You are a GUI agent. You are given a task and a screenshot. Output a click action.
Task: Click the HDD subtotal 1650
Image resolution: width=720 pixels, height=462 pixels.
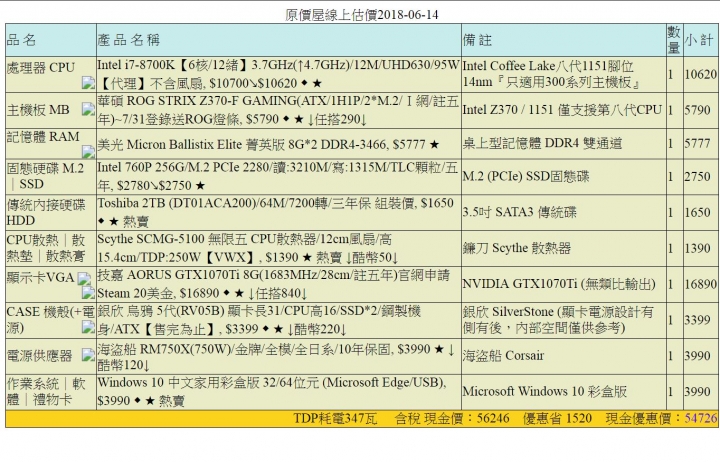(698, 212)
